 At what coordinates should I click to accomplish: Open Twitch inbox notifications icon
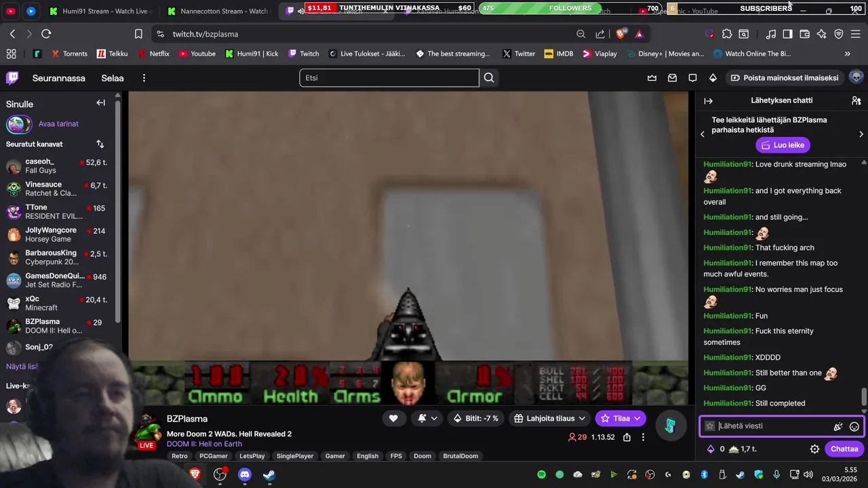point(672,78)
